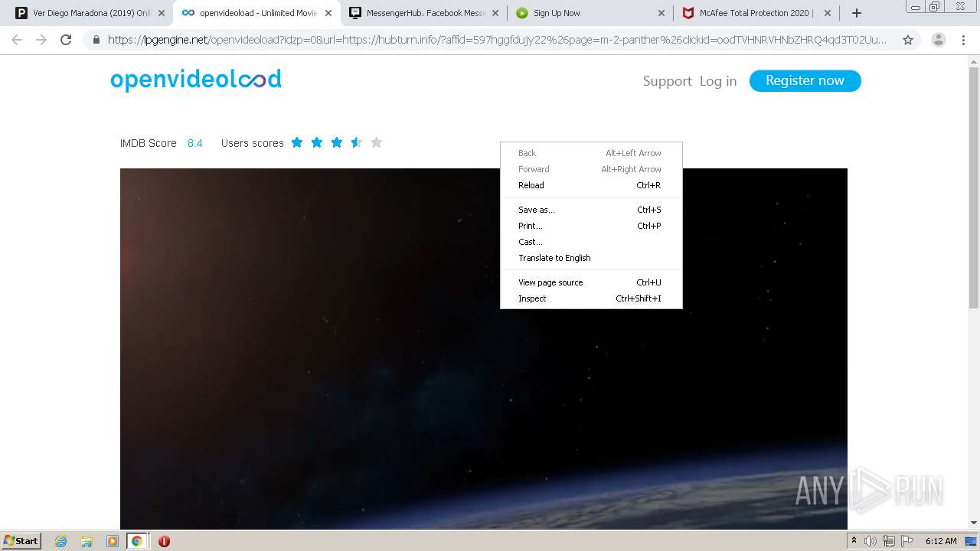Choose Cast... in context menu
Screen dimensions: 980x551
(591, 242)
